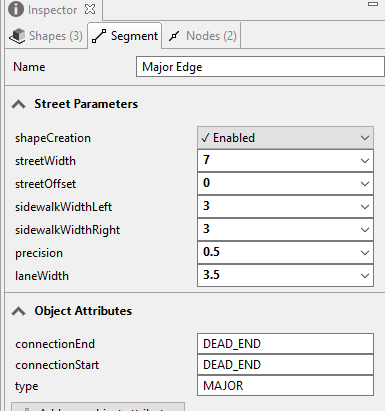Click the shapeCreation label

53,138
